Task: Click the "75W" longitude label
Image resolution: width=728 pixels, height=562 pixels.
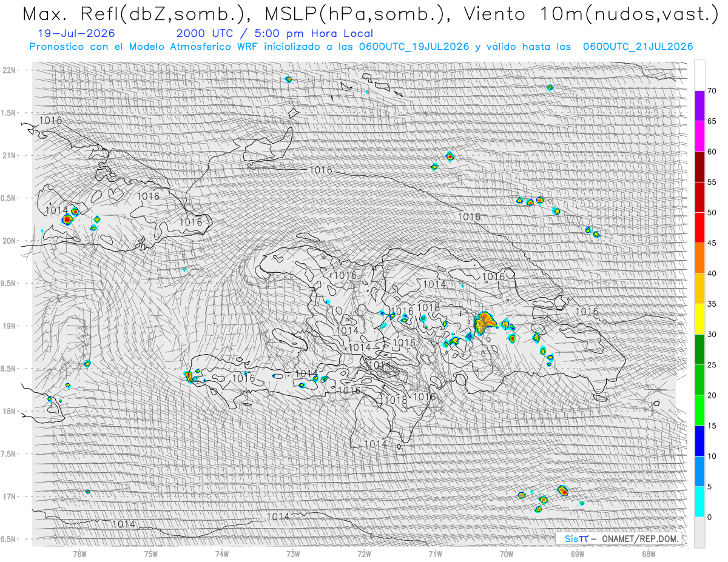Action: click(x=151, y=554)
